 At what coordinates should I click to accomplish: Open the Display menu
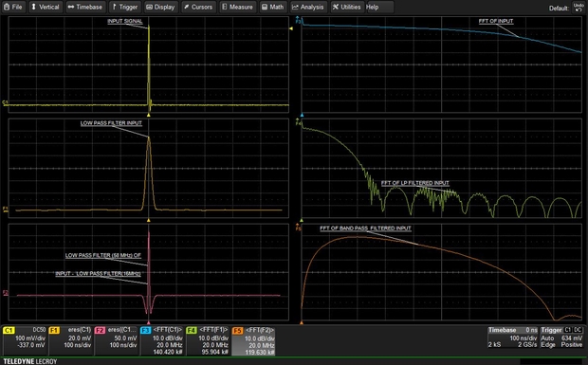pos(160,7)
